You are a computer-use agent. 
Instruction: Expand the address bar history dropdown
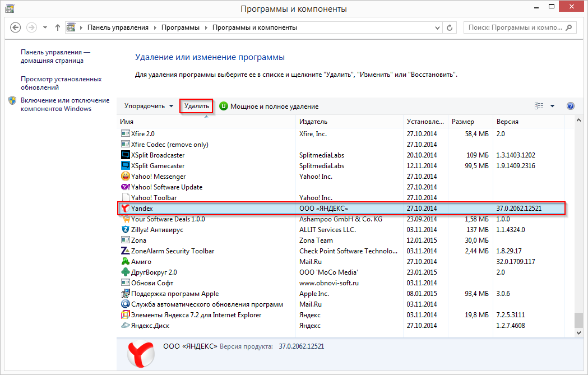pyautogui.click(x=437, y=27)
